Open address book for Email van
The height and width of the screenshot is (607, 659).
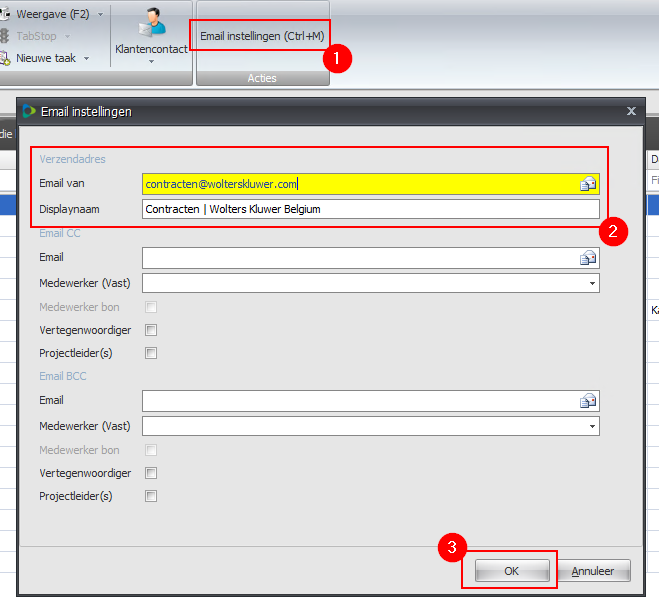click(x=588, y=184)
